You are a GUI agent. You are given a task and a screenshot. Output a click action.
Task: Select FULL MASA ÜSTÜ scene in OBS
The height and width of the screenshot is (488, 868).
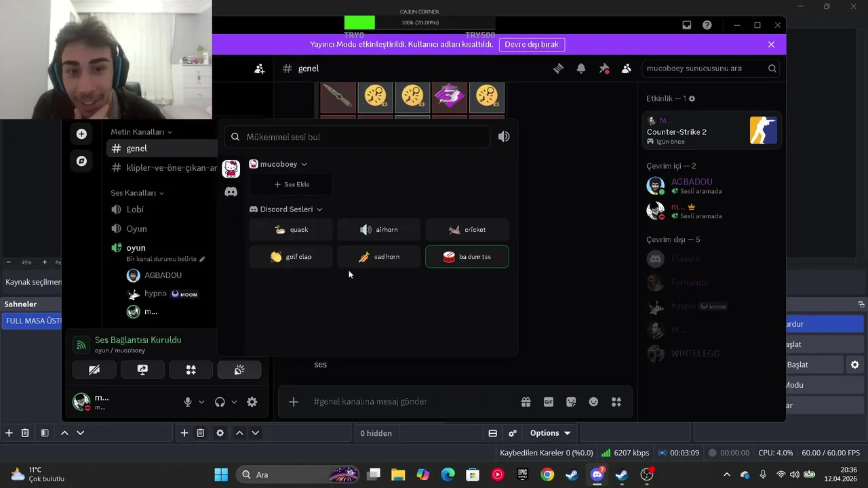pyautogui.click(x=33, y=321)
